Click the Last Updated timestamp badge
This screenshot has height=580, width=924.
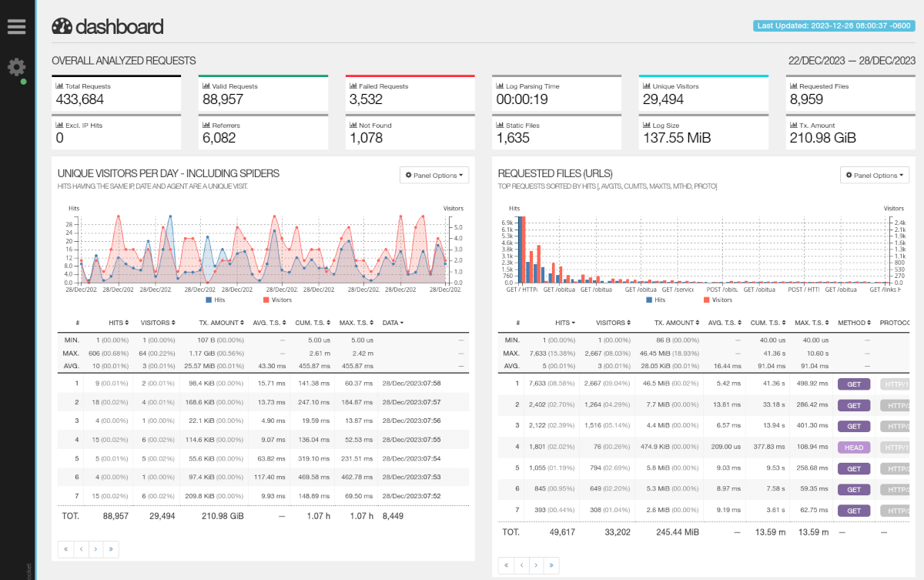pos(835,25)
